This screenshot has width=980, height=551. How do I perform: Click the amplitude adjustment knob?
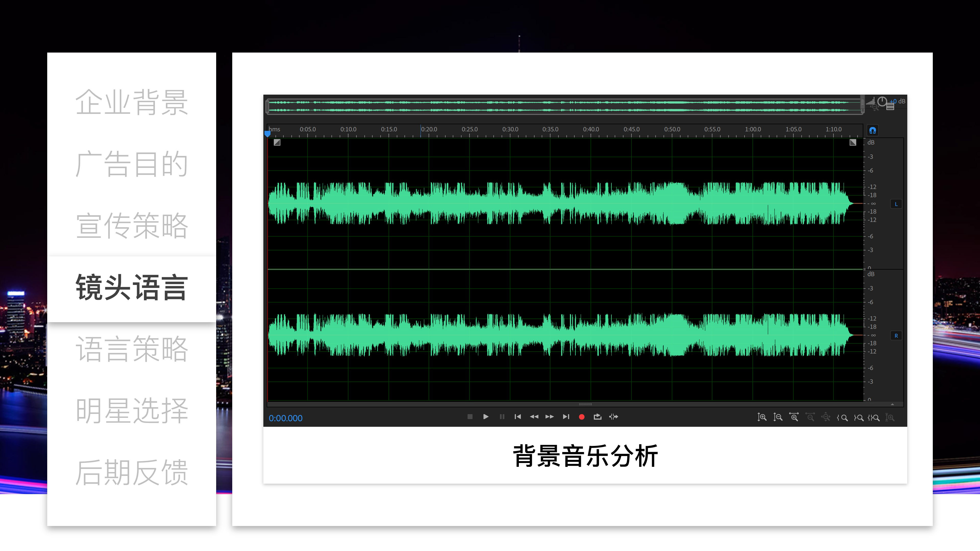pyautogui.click(x=882, y=102)
